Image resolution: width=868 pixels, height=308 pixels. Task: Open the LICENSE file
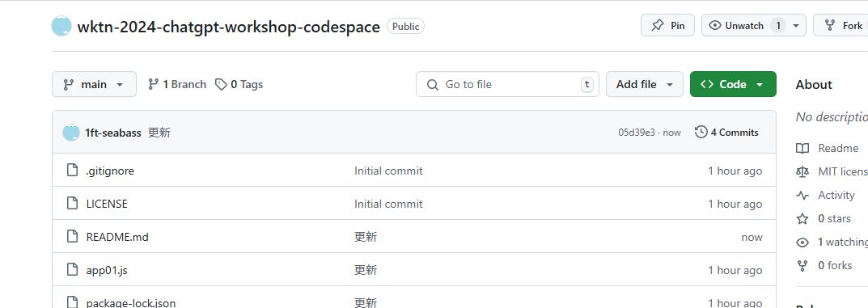click(x=107, y=204)
